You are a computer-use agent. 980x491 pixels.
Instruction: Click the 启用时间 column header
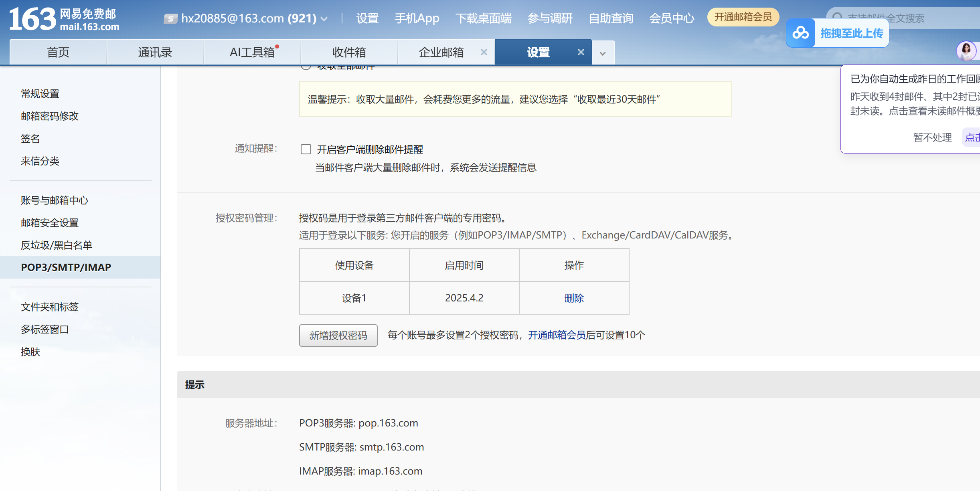point(464,265)
